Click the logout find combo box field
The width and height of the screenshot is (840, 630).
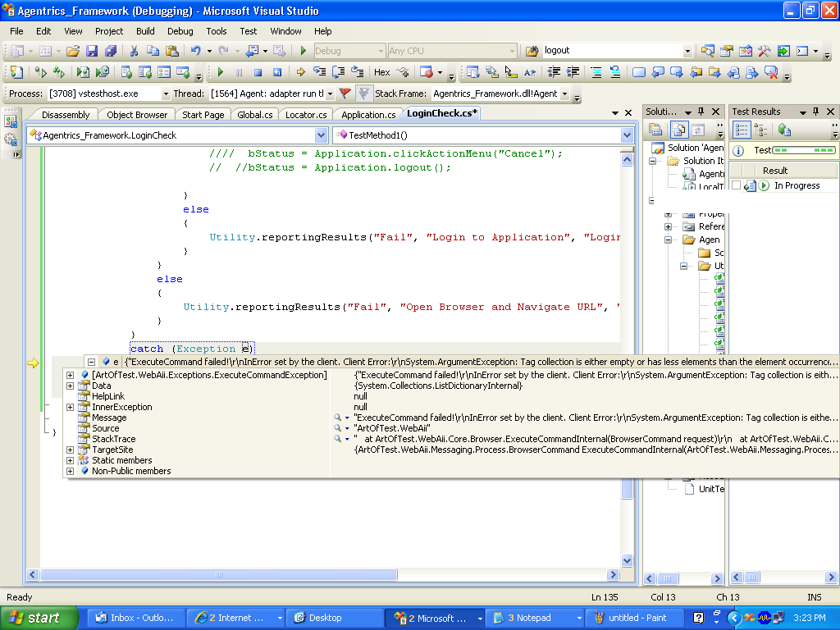[x=611, y=51]
